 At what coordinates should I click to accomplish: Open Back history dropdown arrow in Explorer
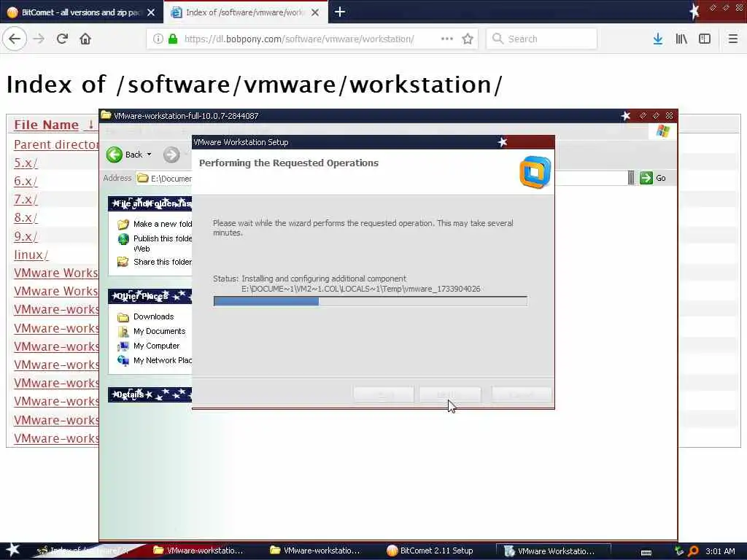click(149, 155)
